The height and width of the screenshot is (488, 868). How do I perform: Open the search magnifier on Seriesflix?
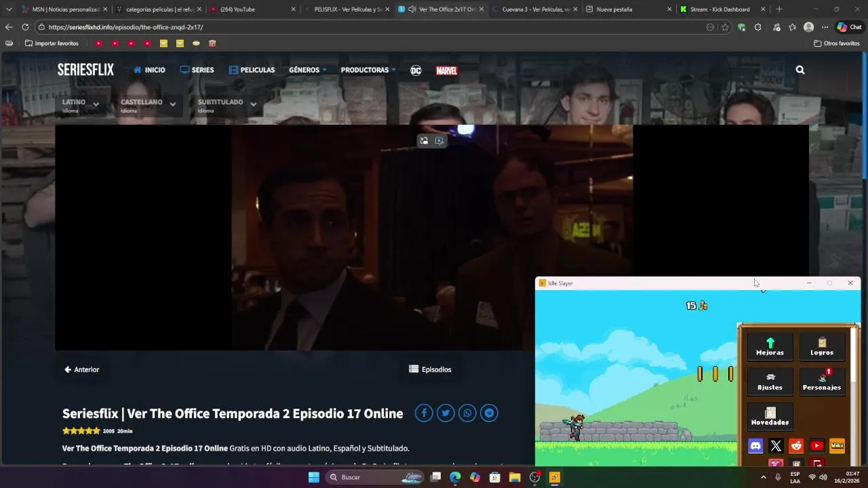tap(800, 70)
